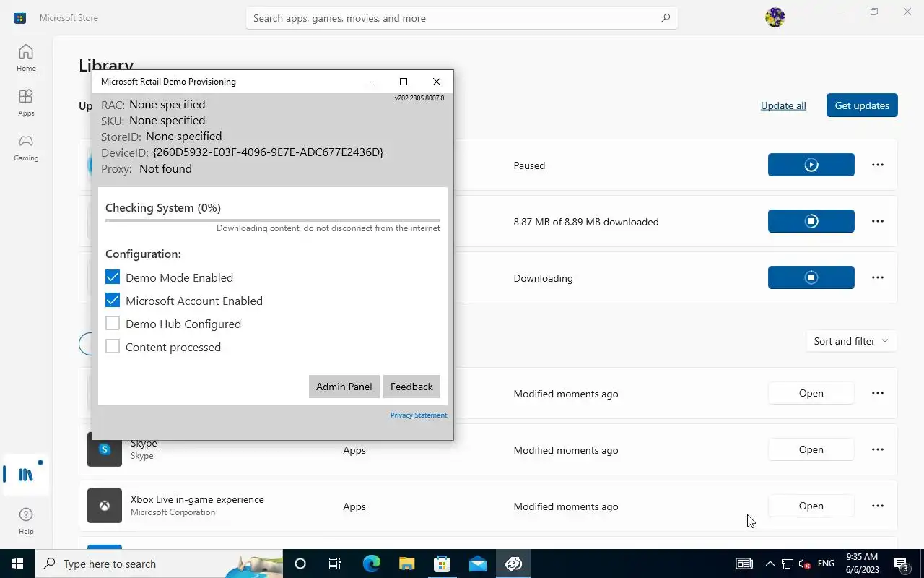Resume the Paused download
The image size is (924, 578).
[811, 165]
